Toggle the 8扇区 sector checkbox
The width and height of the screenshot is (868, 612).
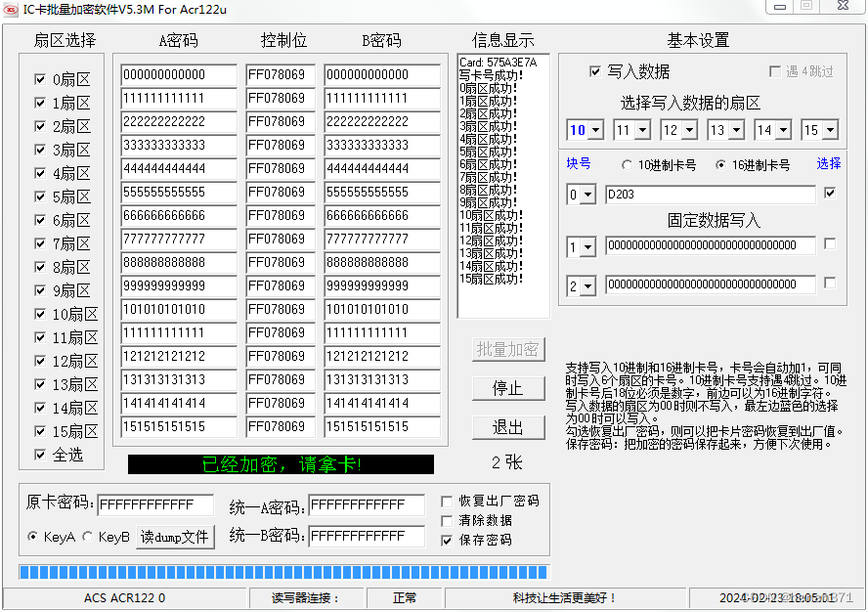[40, 267]
